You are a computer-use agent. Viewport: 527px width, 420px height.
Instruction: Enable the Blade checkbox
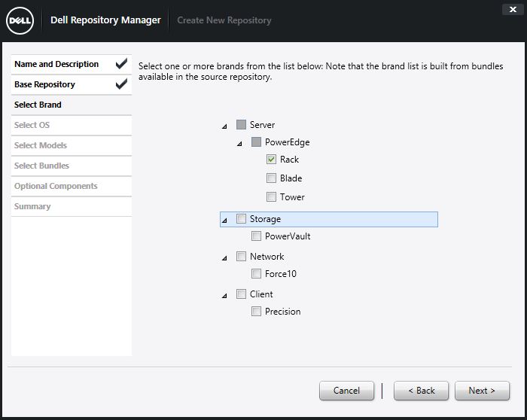(272, 178)
